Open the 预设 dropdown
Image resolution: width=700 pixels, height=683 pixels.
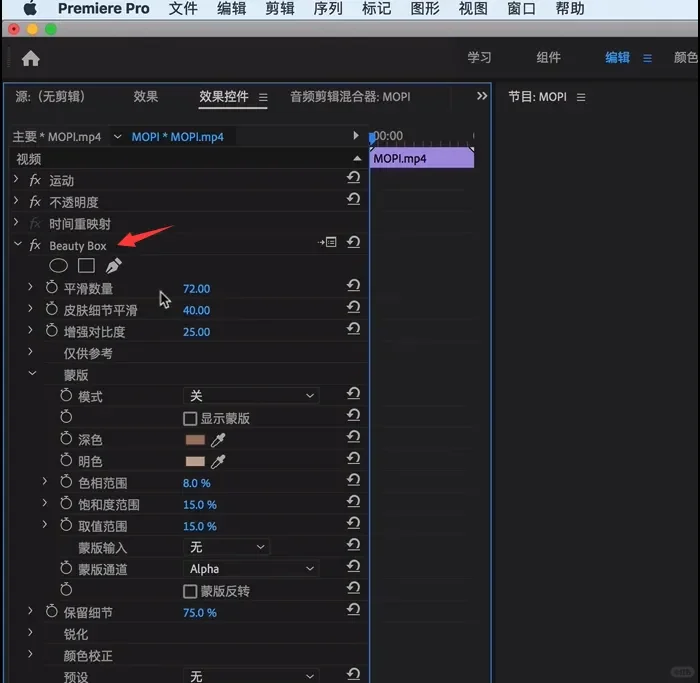pyautogui.click(x=251, y=676)
